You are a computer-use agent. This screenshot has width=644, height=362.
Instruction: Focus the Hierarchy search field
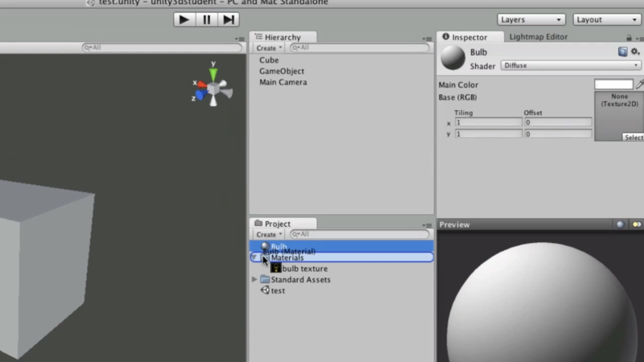359,47
